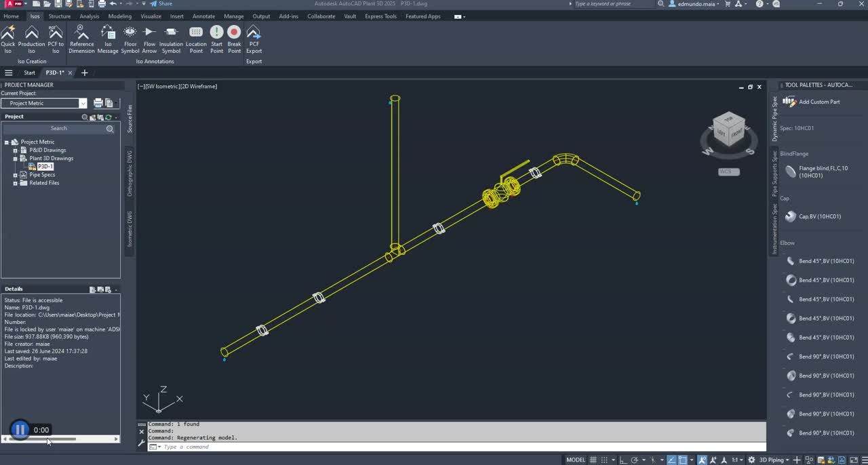Toggle Grid display in the status bar

[x=593, y=460]
